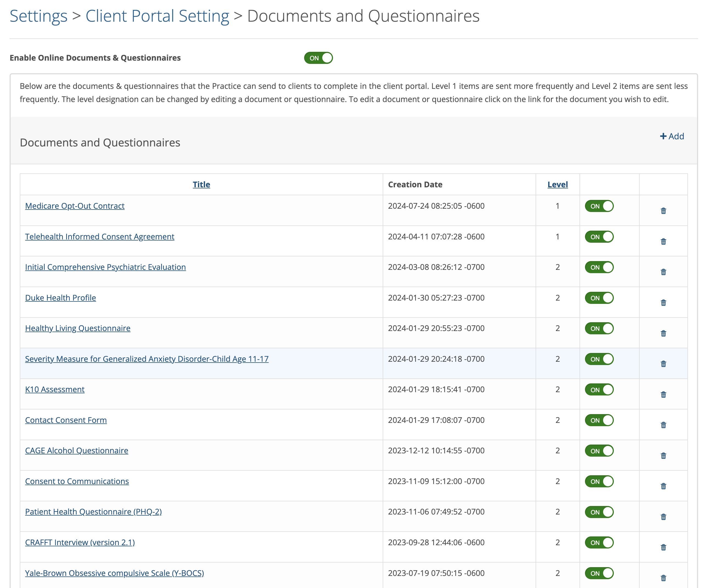Open the Severity Measure for Generalized Anxiety Disorder

(x=147, y=359)
